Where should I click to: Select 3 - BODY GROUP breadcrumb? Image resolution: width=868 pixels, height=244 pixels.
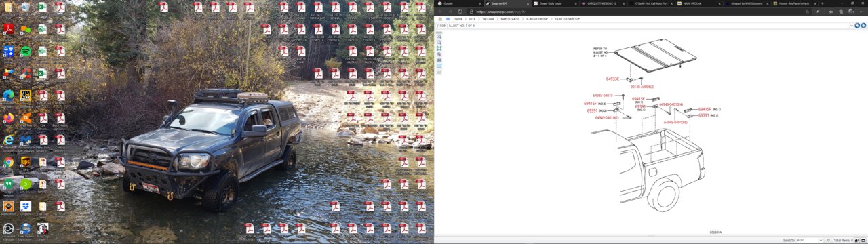click(536, 19)
